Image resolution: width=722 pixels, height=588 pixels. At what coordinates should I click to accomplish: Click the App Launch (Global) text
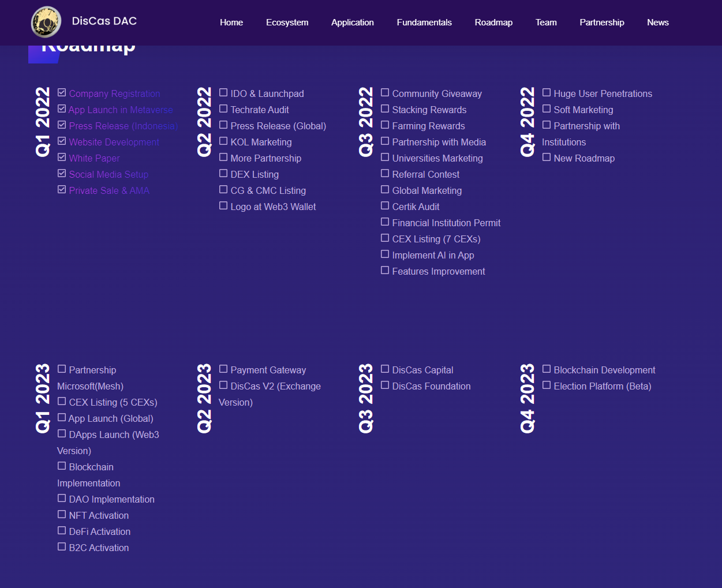click(x=111, y=418)
